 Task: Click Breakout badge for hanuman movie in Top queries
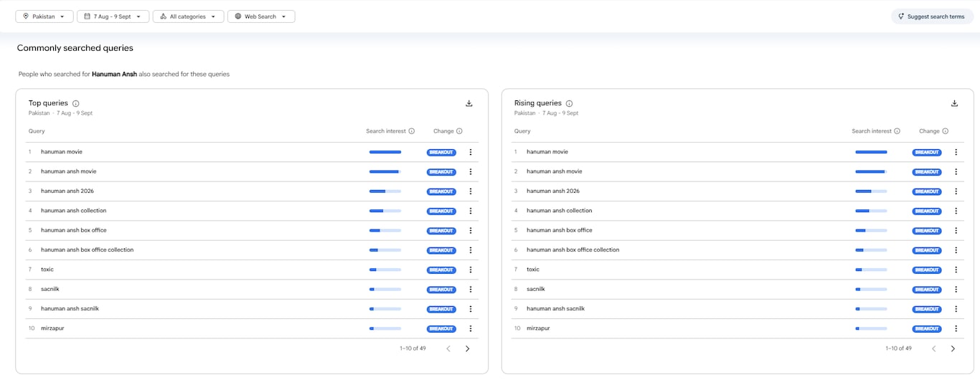click(441, 153)
